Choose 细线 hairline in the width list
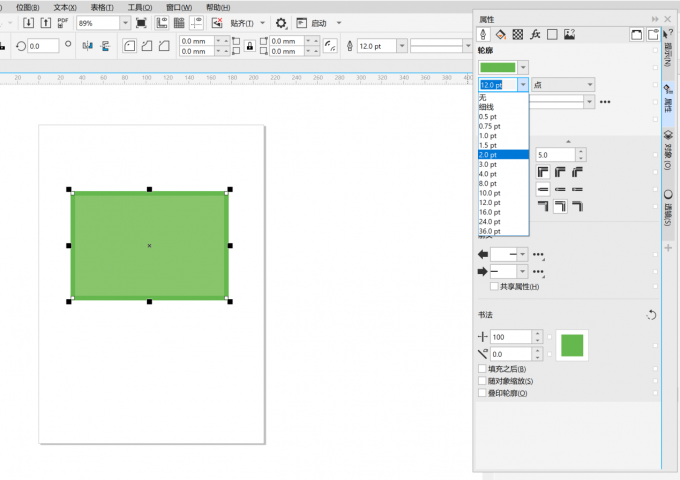 tap(503, 107)
